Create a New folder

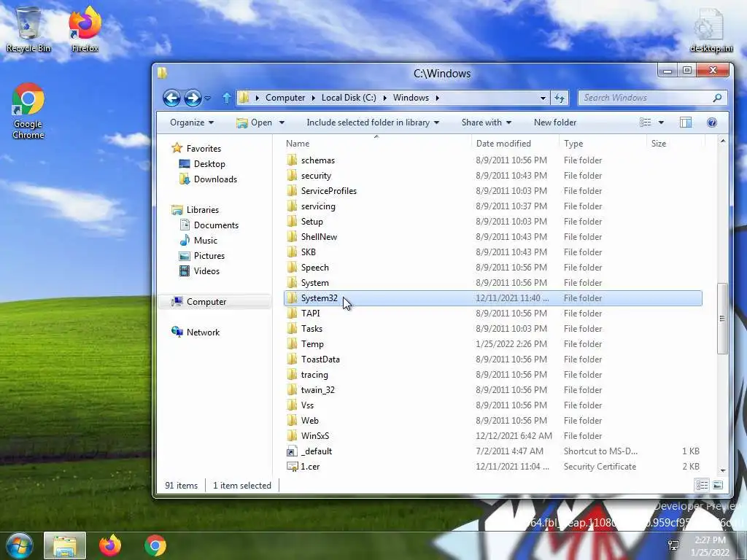(x=555, y=122)
